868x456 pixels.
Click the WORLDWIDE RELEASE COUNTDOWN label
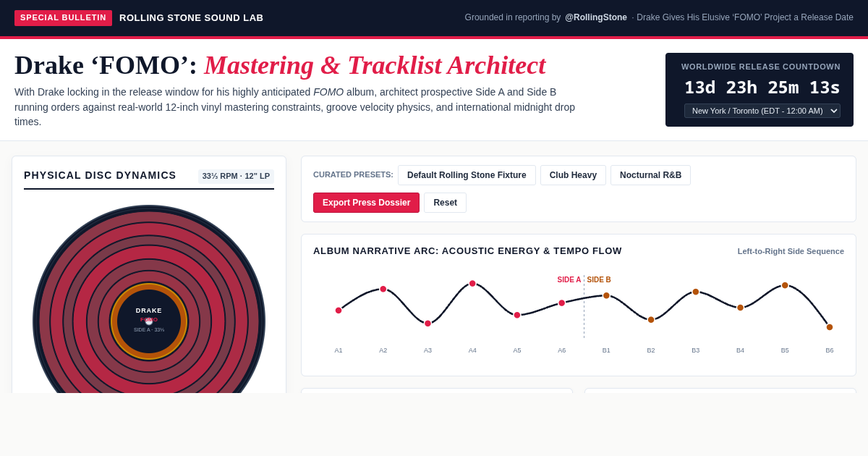tap(761, 67)
